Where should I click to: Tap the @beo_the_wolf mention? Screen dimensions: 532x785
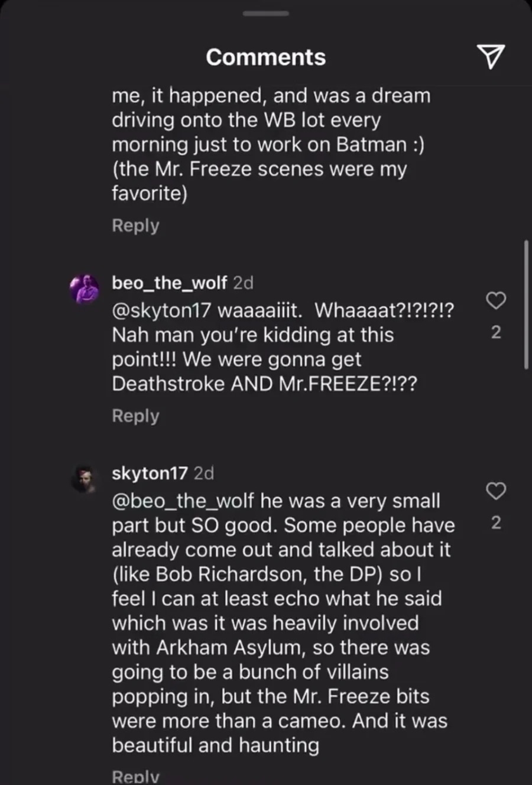[183, 501]
